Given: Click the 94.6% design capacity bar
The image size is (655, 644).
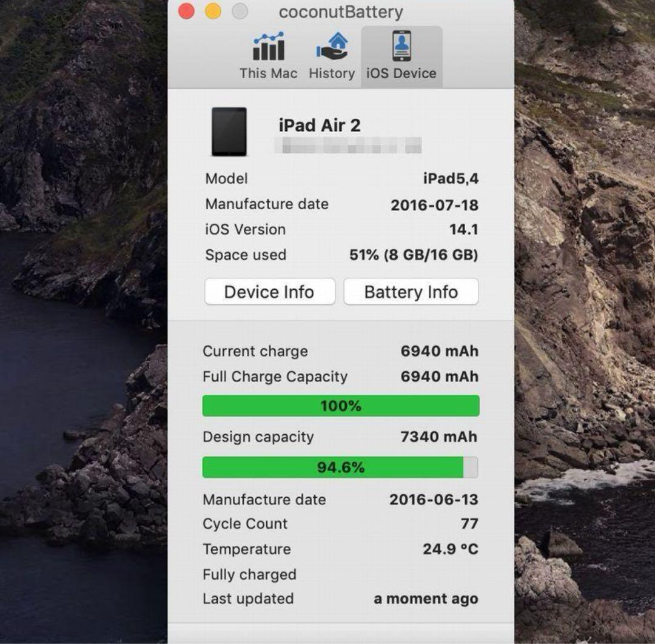Looking at the screenshot, I should tap(340, 467).
